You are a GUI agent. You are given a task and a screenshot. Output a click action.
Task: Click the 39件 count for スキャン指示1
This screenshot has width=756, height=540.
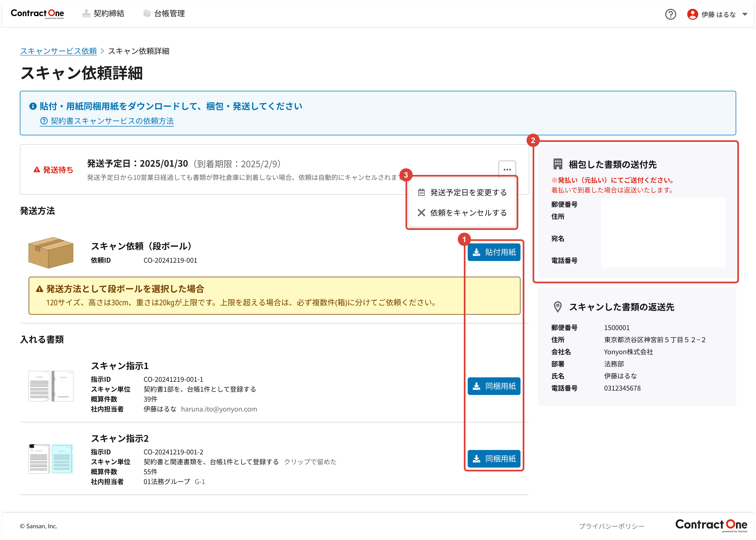tap(150, 399)
